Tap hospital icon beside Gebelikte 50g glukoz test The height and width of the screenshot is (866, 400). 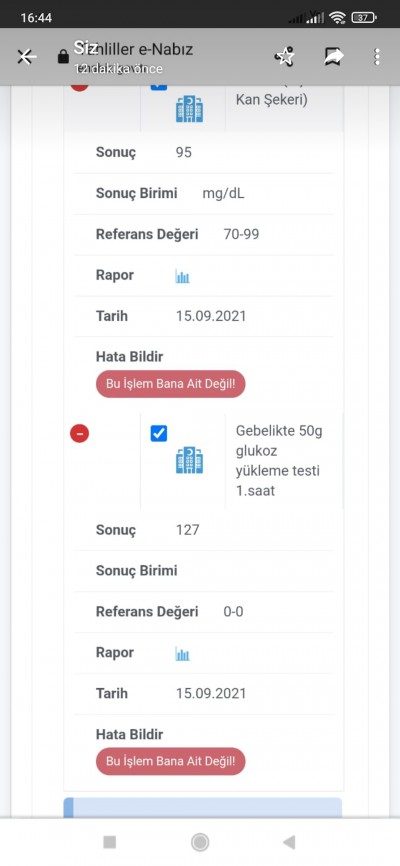tap(190, 460)
